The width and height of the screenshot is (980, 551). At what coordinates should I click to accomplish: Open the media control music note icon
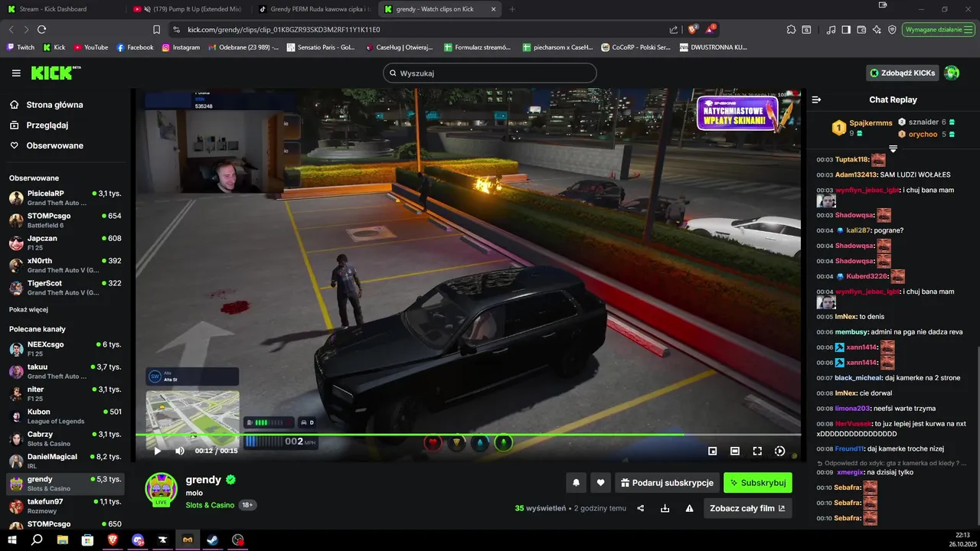(x=831, y=29)
